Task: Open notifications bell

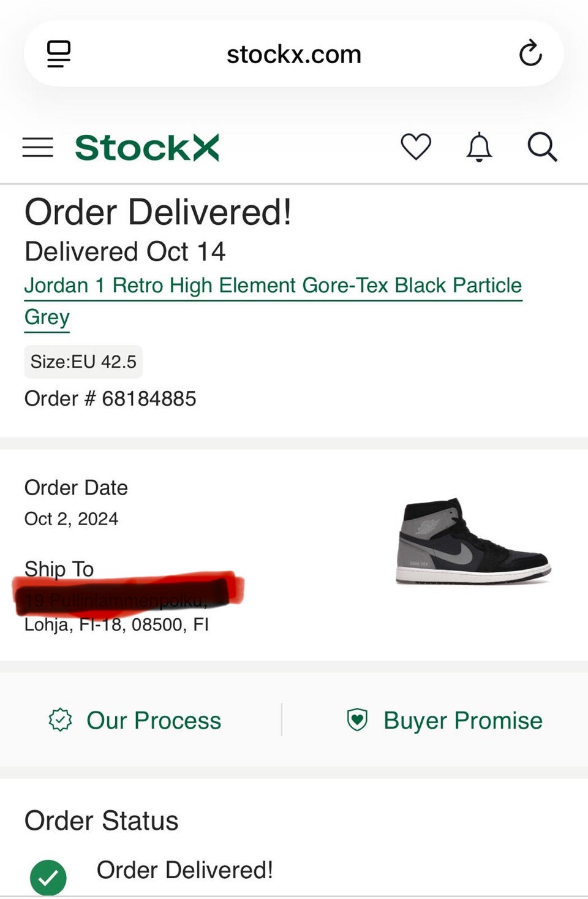Action: click(x=479, y=147)
